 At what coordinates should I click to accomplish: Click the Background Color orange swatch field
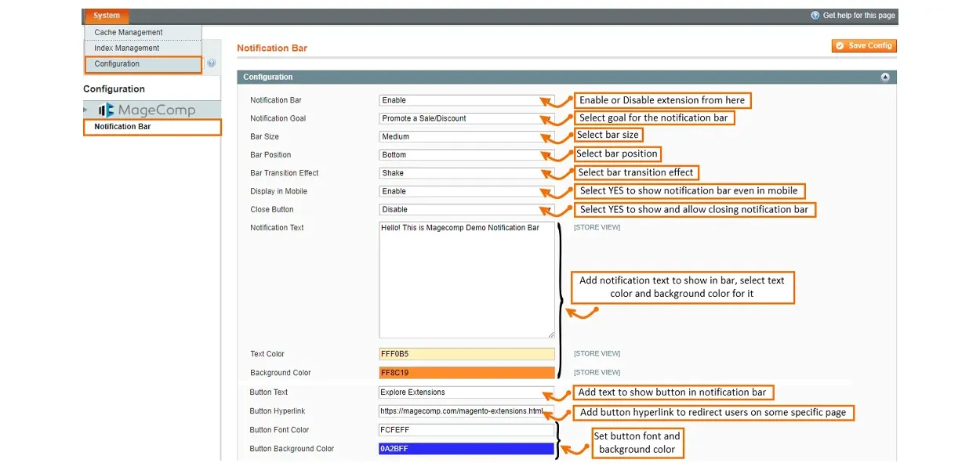click(466, 373)
